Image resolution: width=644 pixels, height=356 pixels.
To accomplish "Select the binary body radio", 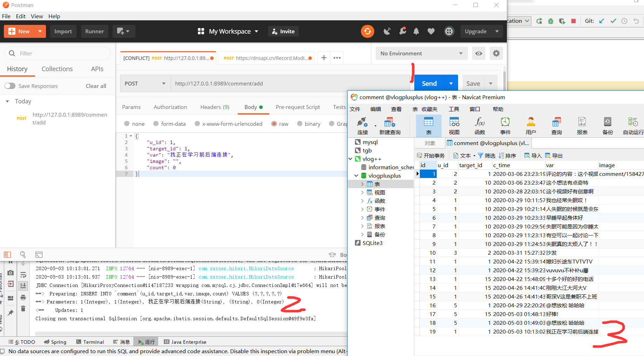I will point(300,124).
